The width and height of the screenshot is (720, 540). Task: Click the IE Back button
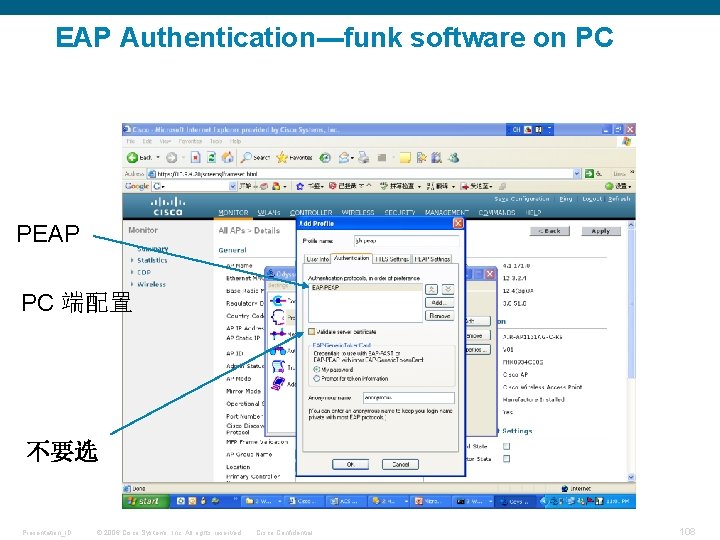point(139,158)
